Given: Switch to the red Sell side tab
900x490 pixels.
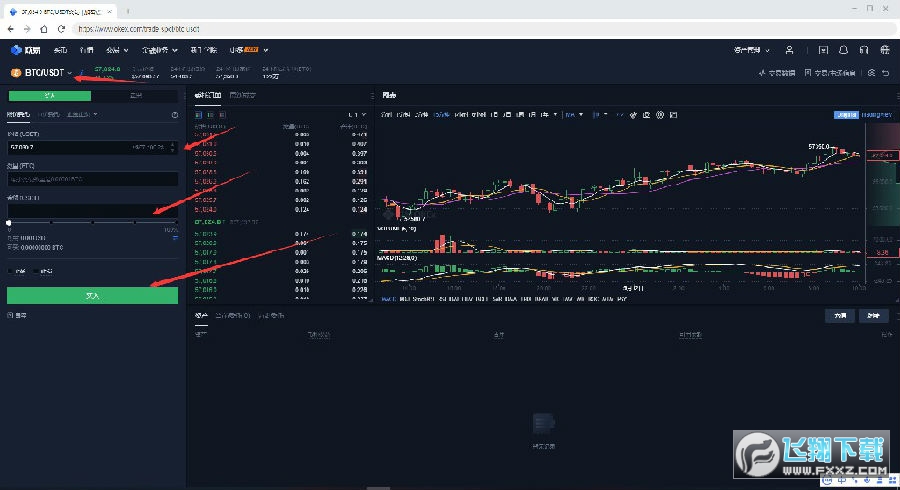Looking at the screenshot, I should coord(136,96).
